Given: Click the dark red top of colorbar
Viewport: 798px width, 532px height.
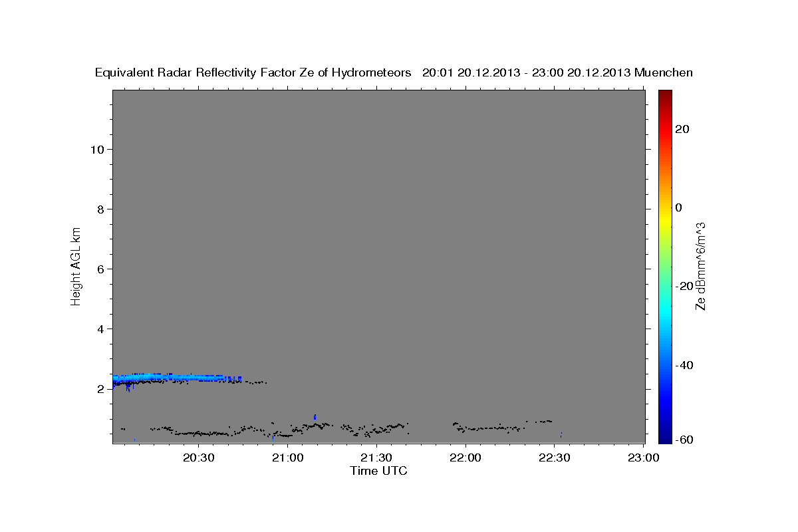Looking at the screenshot, I should coord(665,94).
